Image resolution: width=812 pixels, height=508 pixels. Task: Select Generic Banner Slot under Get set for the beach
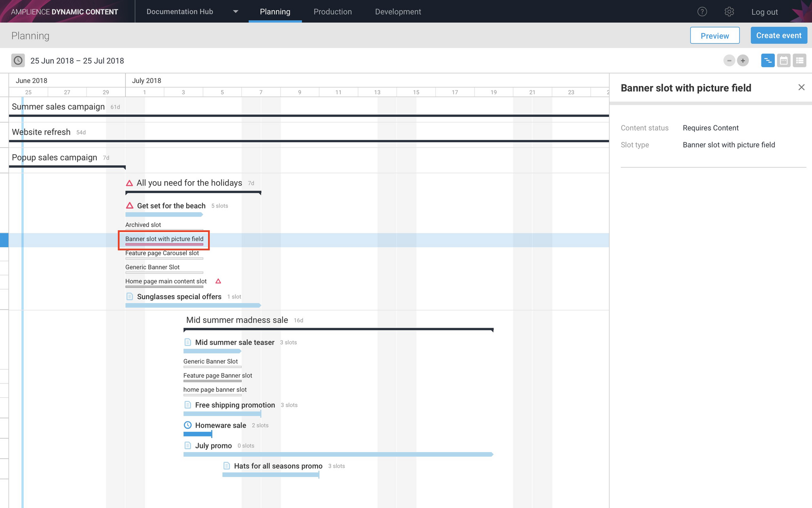[x=152, y=267]
